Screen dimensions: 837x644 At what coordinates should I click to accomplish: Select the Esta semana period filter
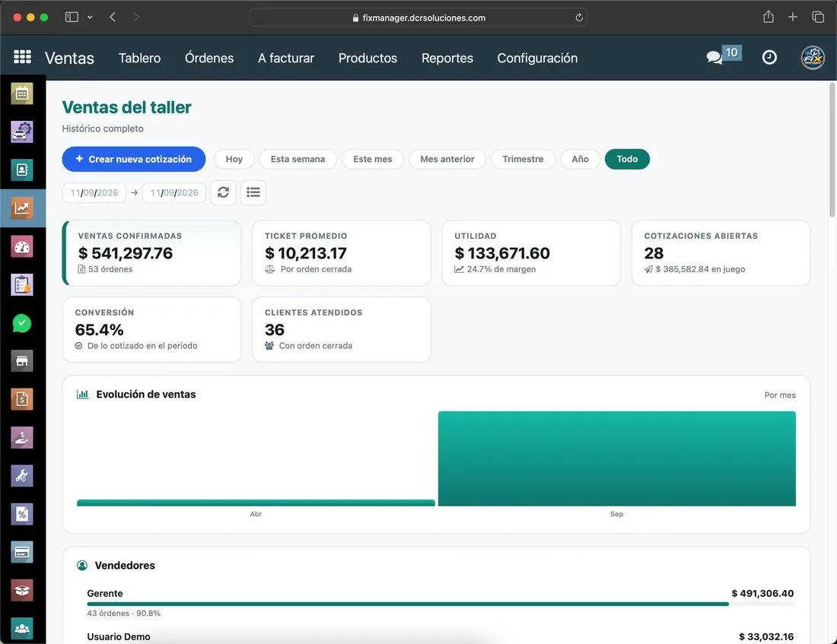298,159
